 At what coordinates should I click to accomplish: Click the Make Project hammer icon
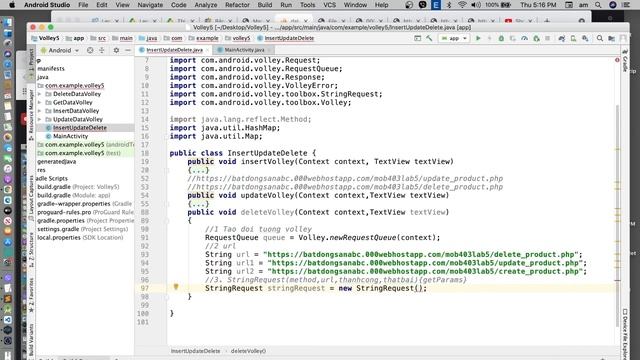(x=429, y=38)
